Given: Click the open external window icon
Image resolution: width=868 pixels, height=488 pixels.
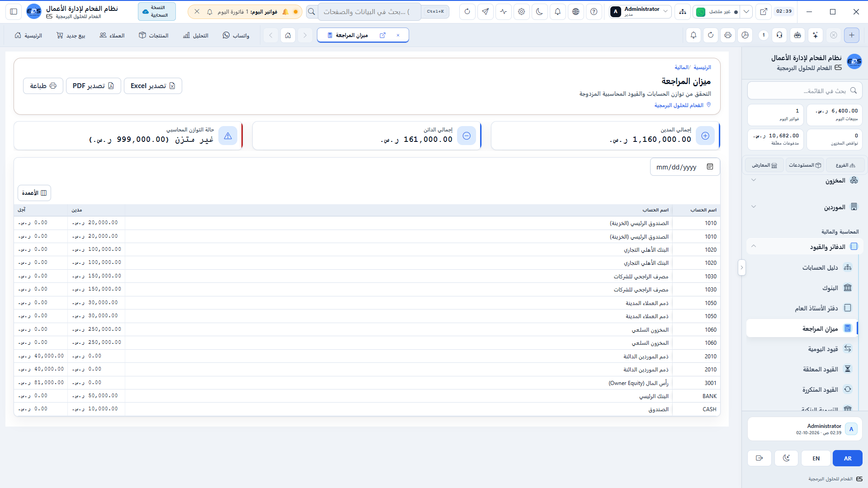Looking at the screenshot, I should click(764, 12).
